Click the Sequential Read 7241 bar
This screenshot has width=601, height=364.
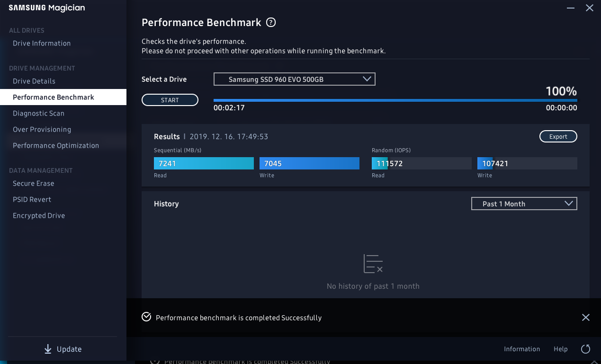(x=204, y=163)
